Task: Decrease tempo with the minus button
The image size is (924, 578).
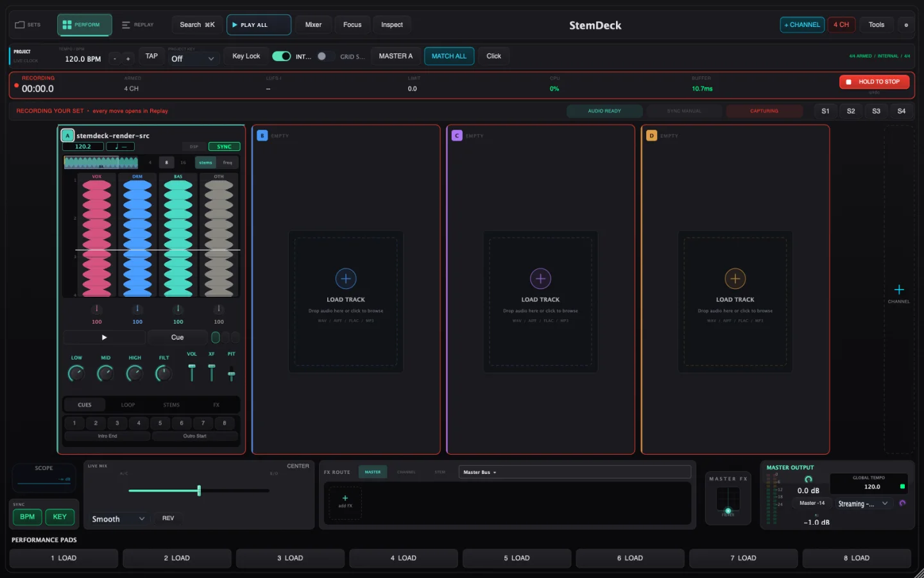Action: tap(115, 58)
